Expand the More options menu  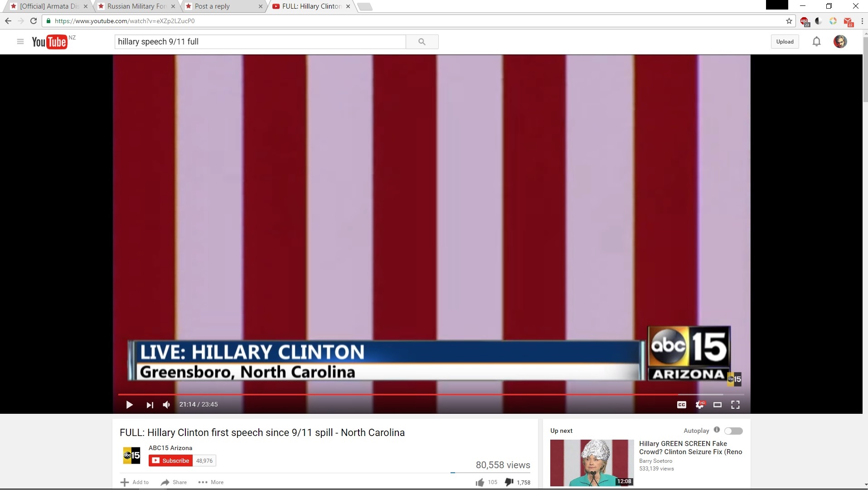[x=211, y=482]
